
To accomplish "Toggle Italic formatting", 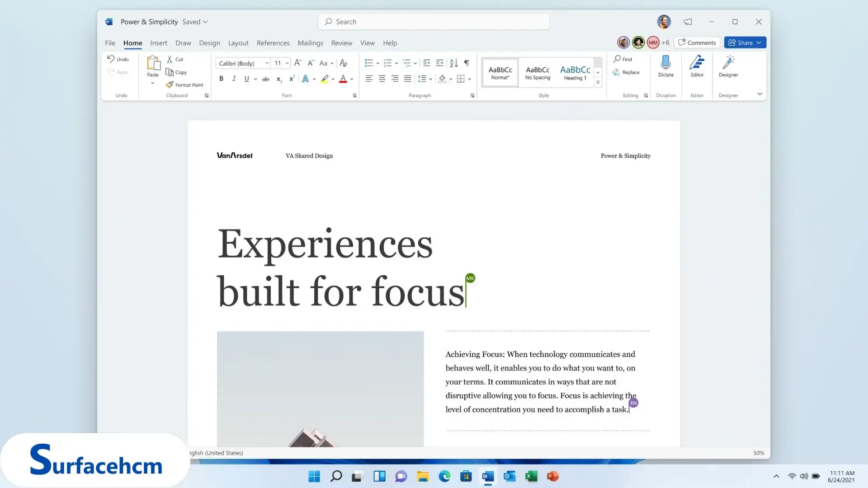I will click(x=234, y=79).
